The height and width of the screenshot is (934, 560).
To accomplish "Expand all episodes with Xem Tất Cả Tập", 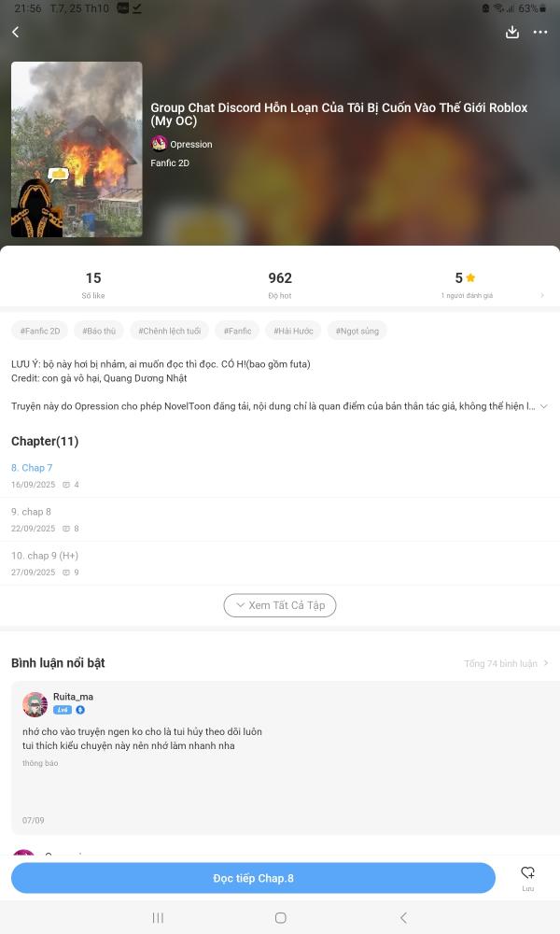I will (280, 605).
